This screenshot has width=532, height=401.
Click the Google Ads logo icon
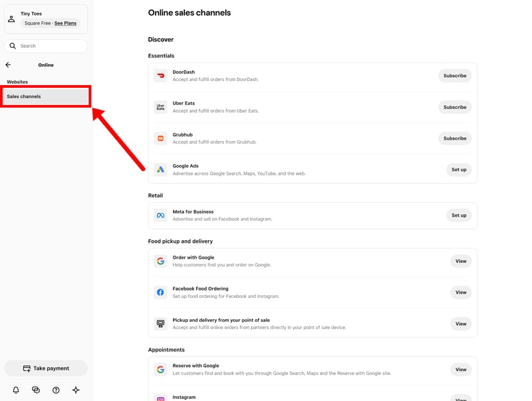tap(160, 170)
